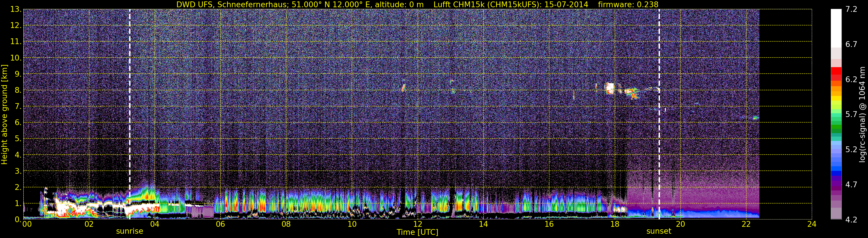This screenshot has height=238, width=868.
Task: Click the '6.' tick on the height axis
Action: coord(18,122)
